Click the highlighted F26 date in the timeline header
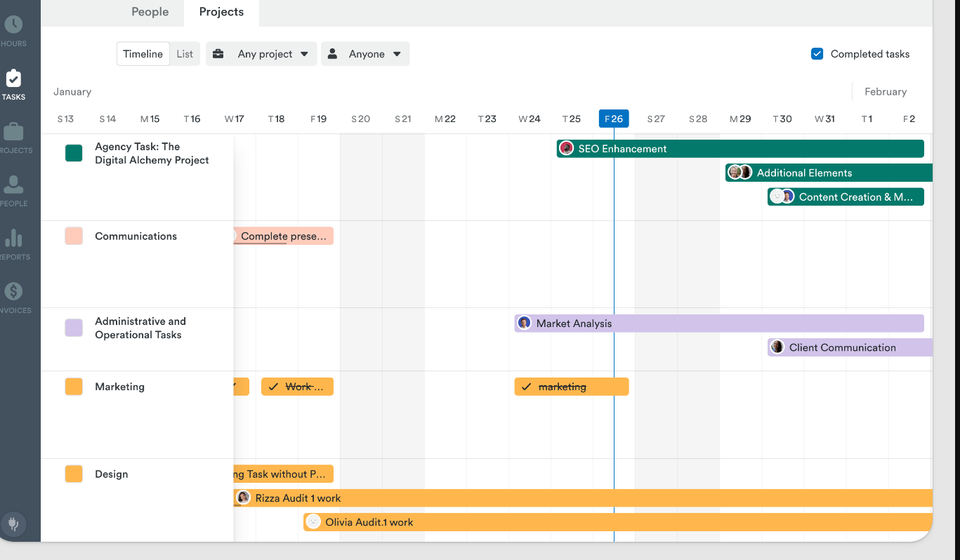Screen dimensions: 960x560 613,119
